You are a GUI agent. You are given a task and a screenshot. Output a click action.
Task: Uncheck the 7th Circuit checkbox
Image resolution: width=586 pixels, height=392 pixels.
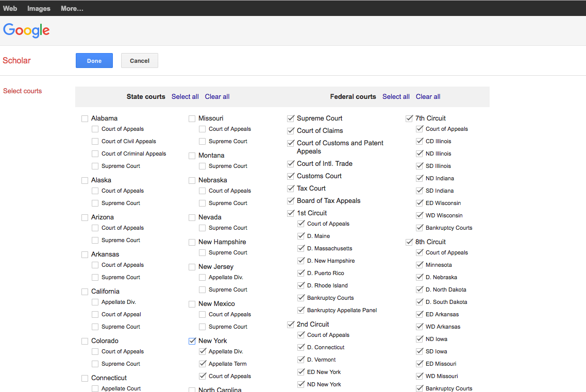click(x=409, y=118)
